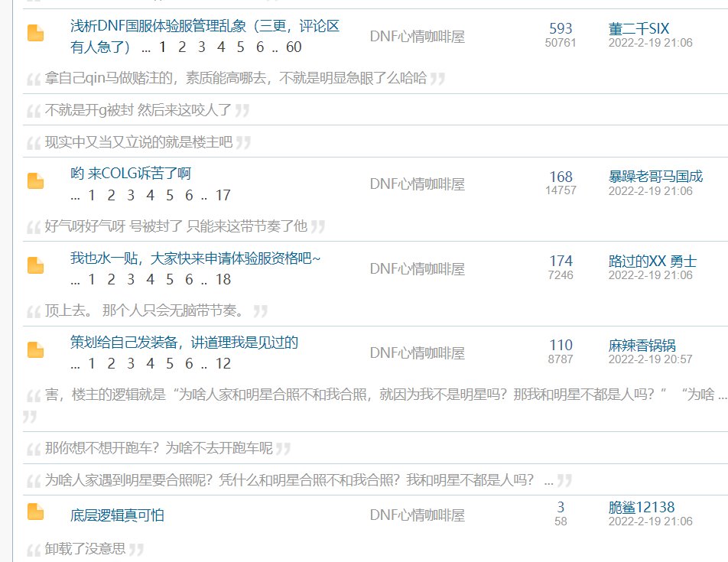Screen dimensions: 728x562
Task: Click the timestamp 2022-2-19 20:57
Action: point(650,359)
